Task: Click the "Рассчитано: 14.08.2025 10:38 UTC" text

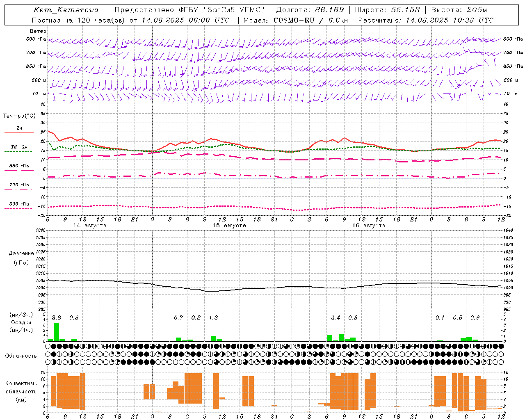Action: coord(426,20)
